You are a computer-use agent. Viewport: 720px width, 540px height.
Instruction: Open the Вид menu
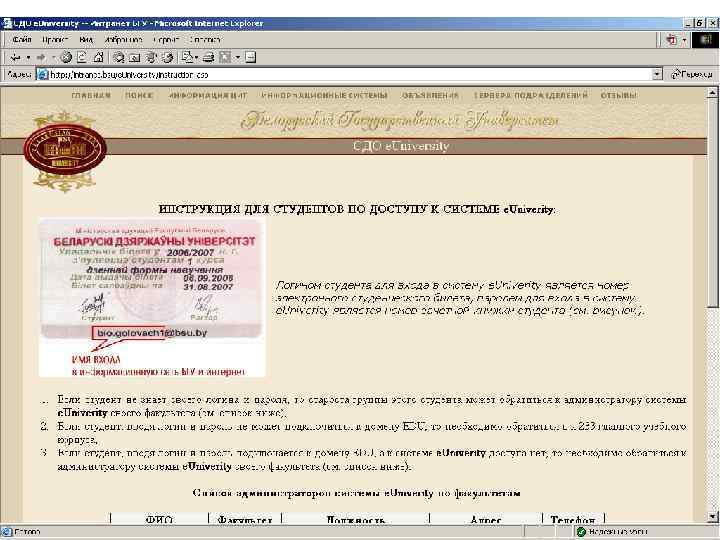[86, 40]
